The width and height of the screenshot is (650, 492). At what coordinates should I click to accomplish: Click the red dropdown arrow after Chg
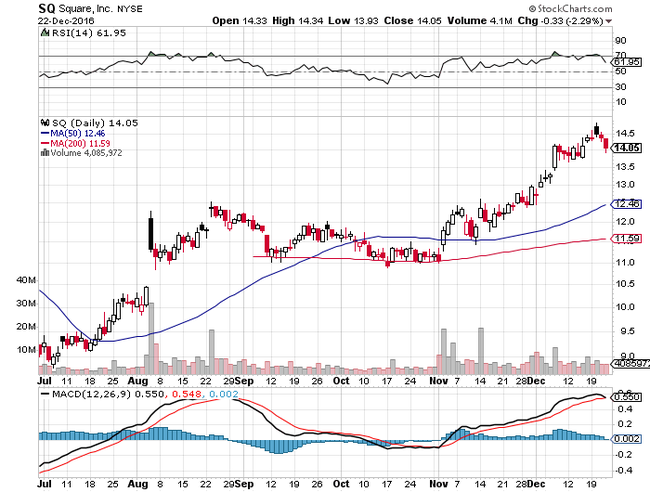click(x=608, y=21)
